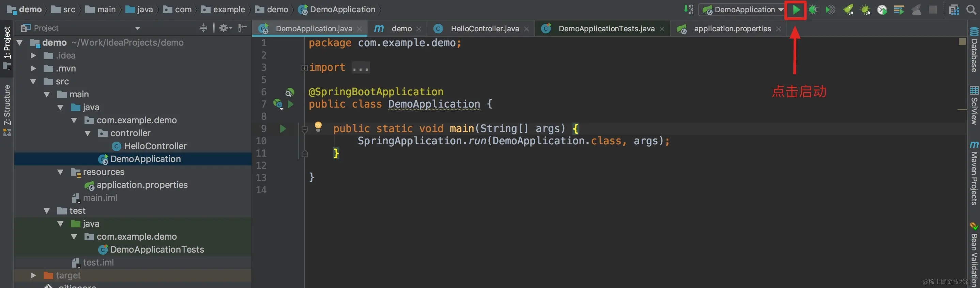Open Project Structure icon in toolbar

[x=953, y=10]
